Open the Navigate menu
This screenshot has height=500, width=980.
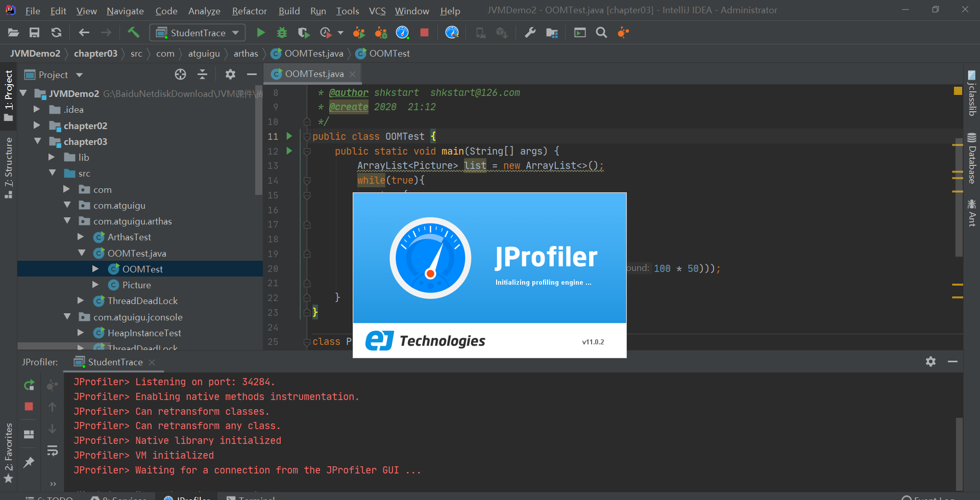tap(125, 11)
